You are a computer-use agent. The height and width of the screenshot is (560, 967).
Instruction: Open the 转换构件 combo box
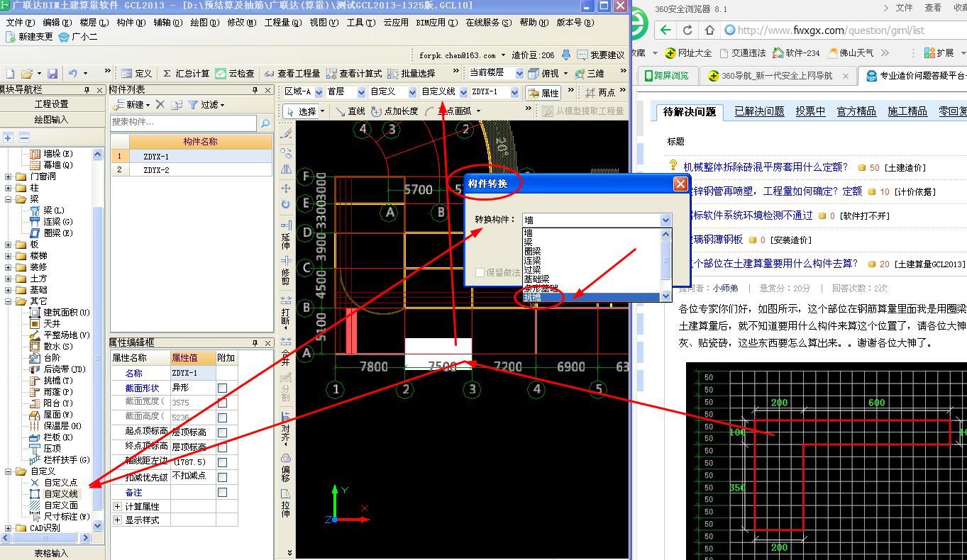(x=597, y=220)
